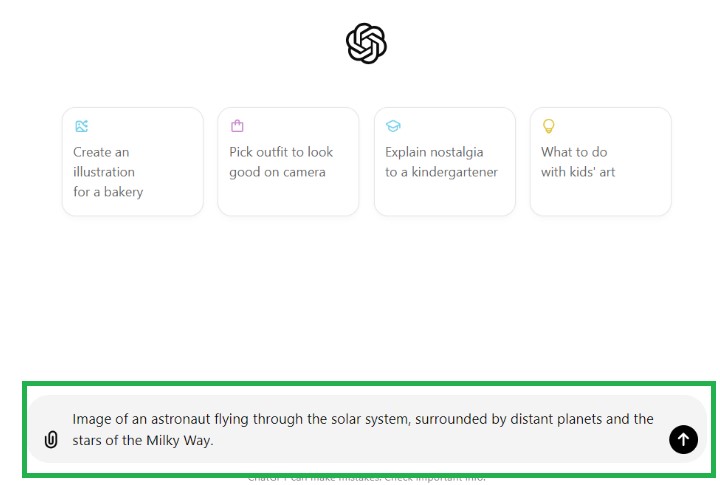Select "Create an illustration for a bakery" suggestion
The width and height of the screenshot is (720, 485).
click(x=132, y=171)
